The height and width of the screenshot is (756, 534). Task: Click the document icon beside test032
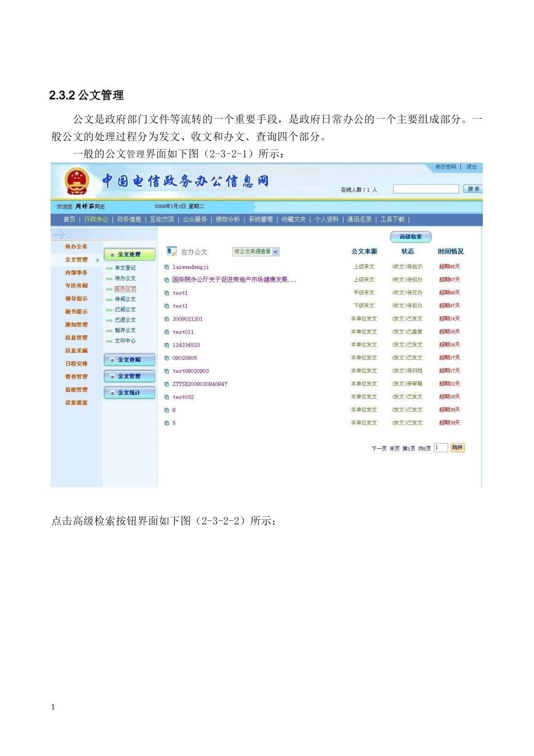click(x=166, y=397)
